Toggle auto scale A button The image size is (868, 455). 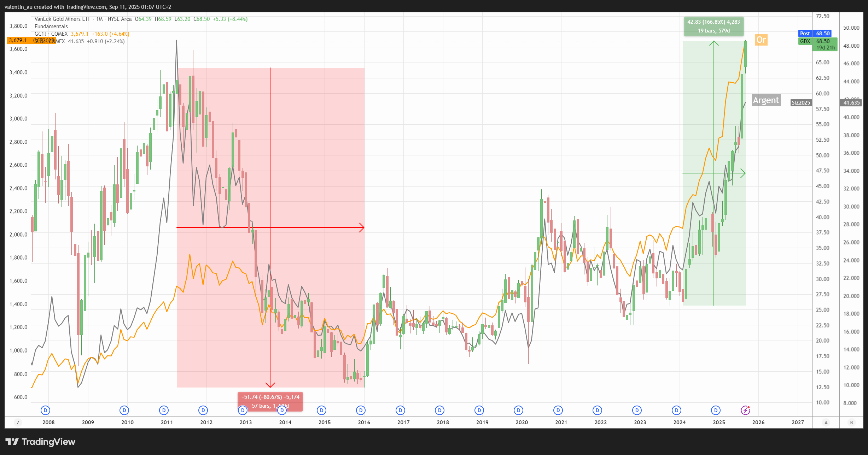point(826,422)
